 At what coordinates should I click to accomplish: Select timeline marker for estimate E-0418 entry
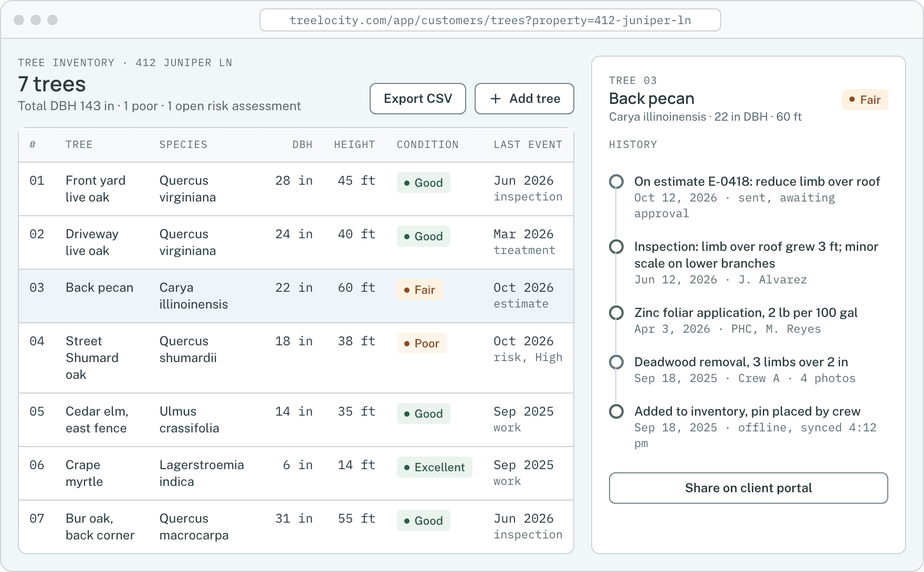coord(616,182)
